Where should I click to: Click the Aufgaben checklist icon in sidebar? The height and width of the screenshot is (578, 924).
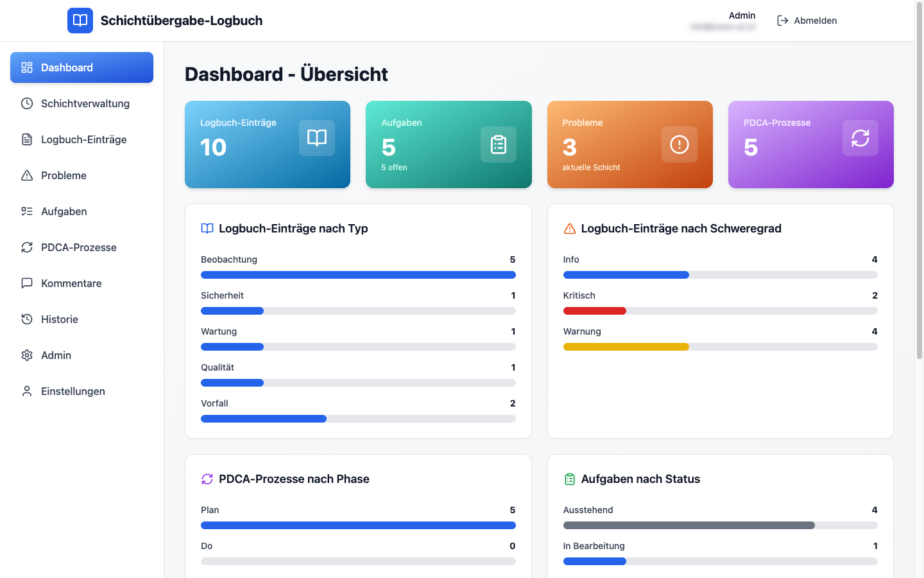point(26,211)
